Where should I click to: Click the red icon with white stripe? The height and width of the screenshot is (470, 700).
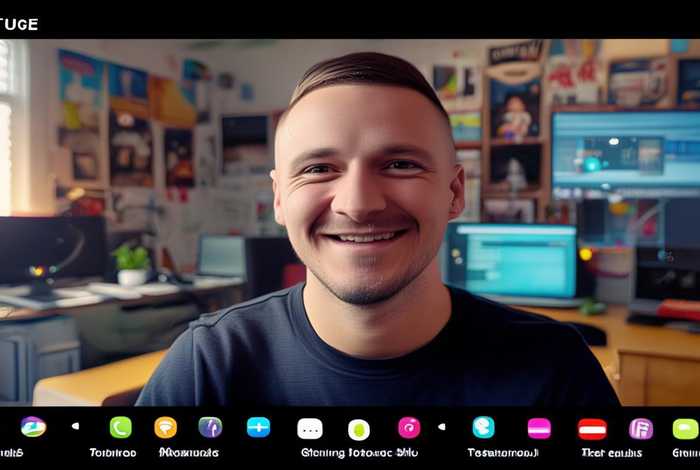pos(592,428)
